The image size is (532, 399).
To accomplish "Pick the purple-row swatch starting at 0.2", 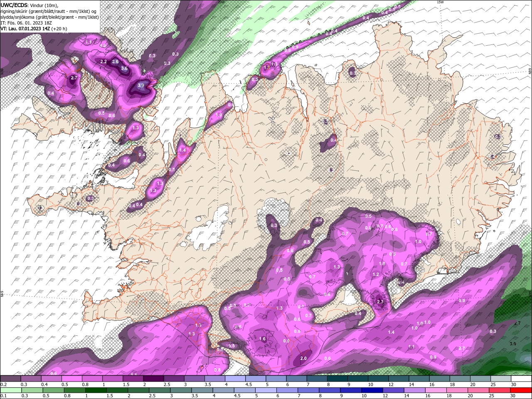I will (11, 379).
